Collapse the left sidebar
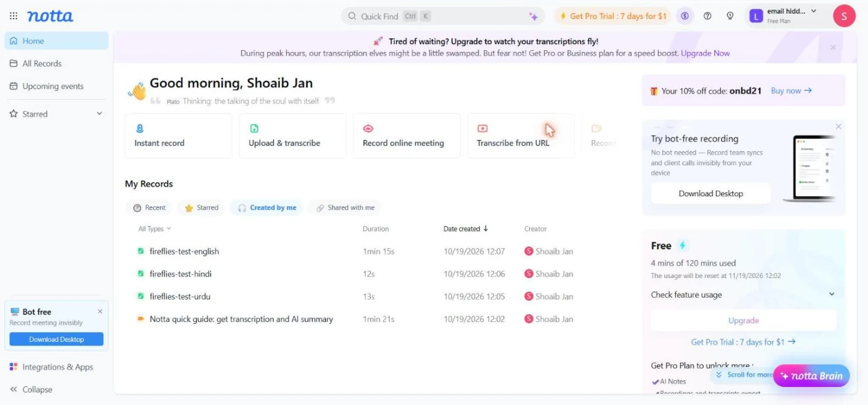Screen dimensions: 868x405 [31, 390]
